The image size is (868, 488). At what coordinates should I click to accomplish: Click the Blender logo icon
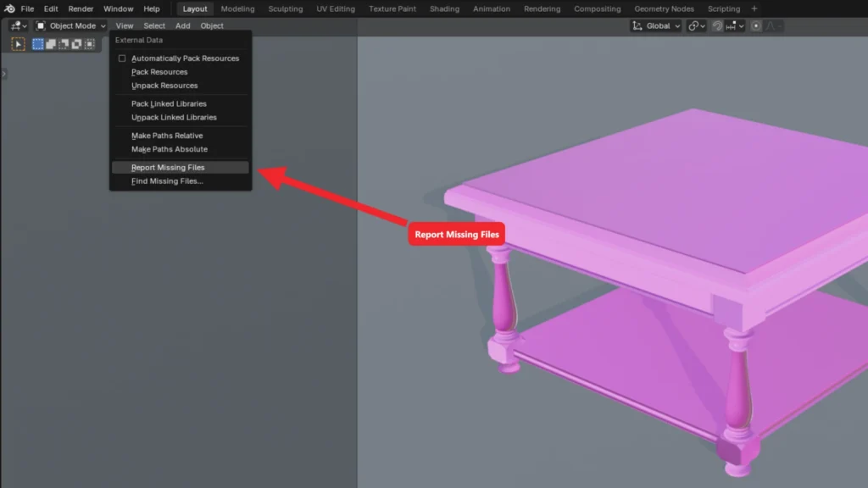coord(9,8)
